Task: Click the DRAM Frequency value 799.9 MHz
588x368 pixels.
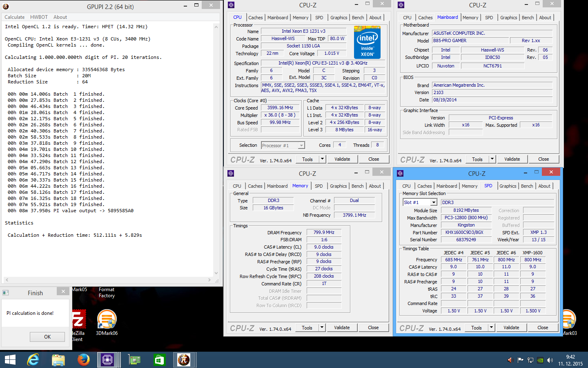Action: pyautogui.click(x=324, y=232)
